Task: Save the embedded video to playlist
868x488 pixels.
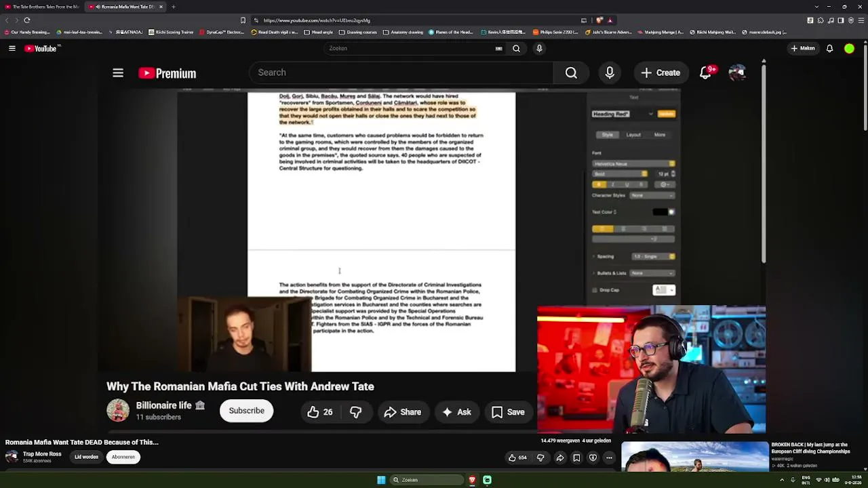Action: pyautogui.click(x=508, y=412)
